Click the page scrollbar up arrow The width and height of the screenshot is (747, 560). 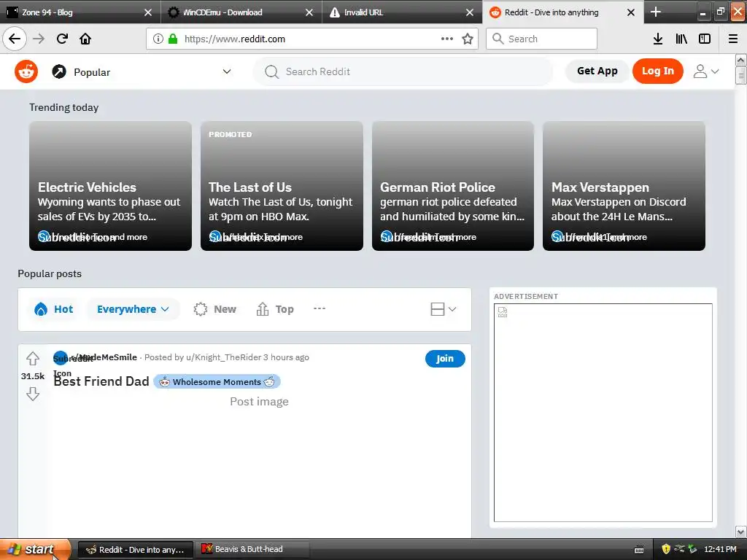[x=740, y=60]
